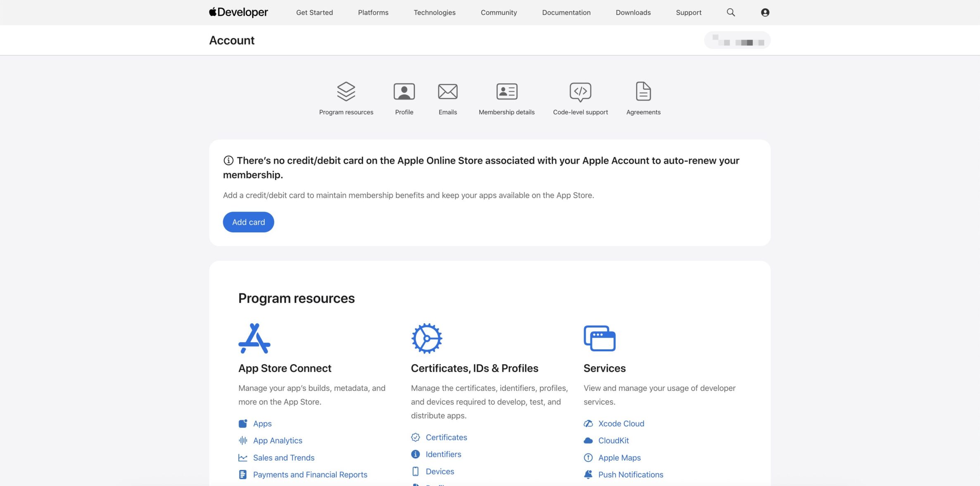Click the info icon beside the card warning
This screenshot has height=486, width=980.
click(x=228, y=160)
